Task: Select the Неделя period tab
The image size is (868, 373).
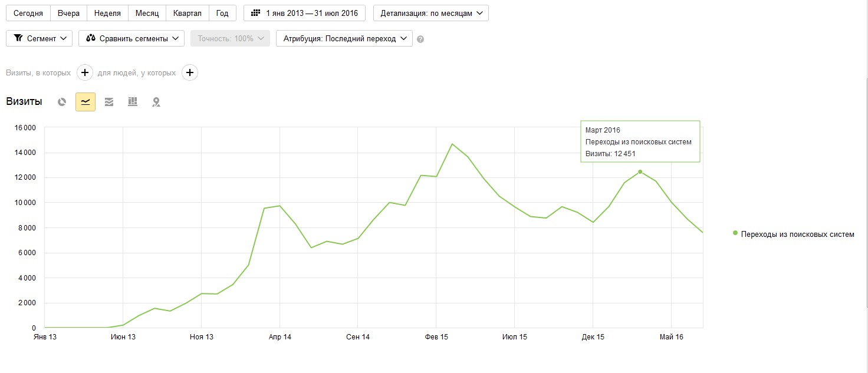Action: click(107, 13)
